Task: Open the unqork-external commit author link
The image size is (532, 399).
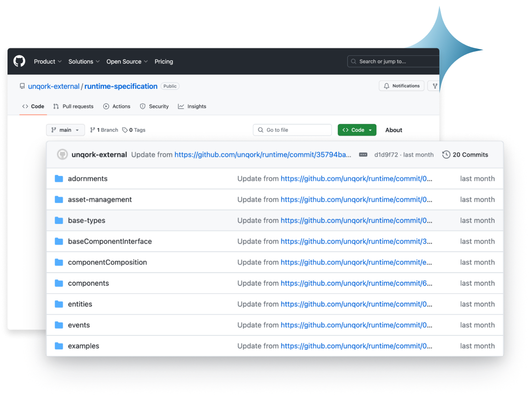Action: (99, 154)
